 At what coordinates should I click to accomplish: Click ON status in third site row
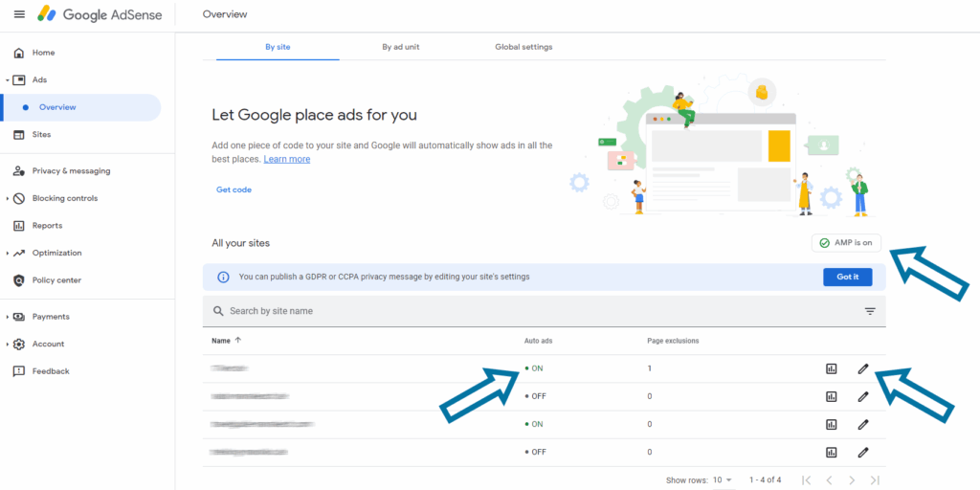[x=534, y=424]
